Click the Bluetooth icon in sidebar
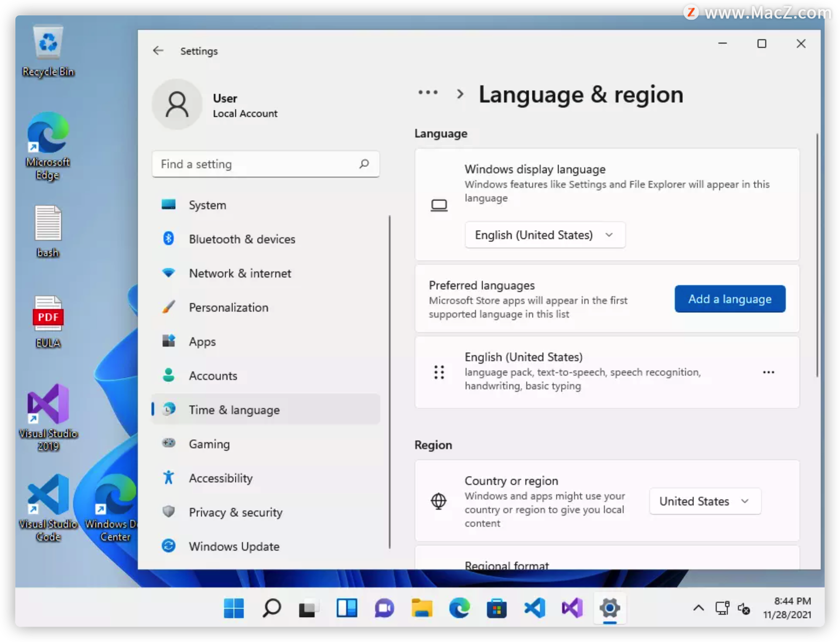The image size is (840, 642). [x=168, y=239]
